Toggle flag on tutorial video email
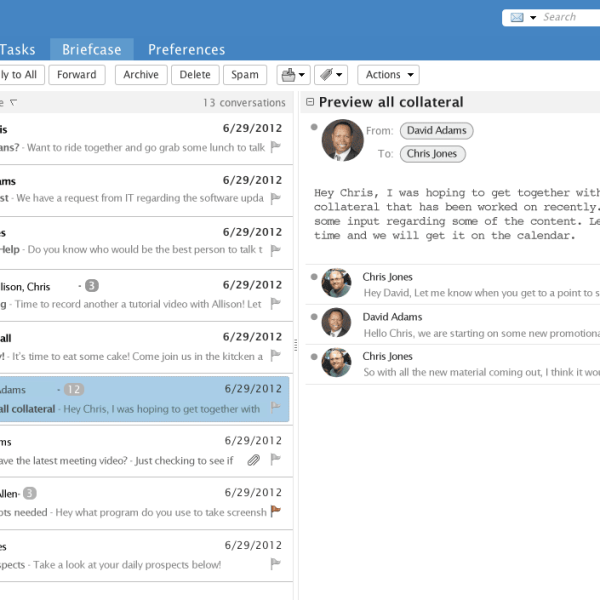Viewport: 600px width, 600px height. [276, 304]
